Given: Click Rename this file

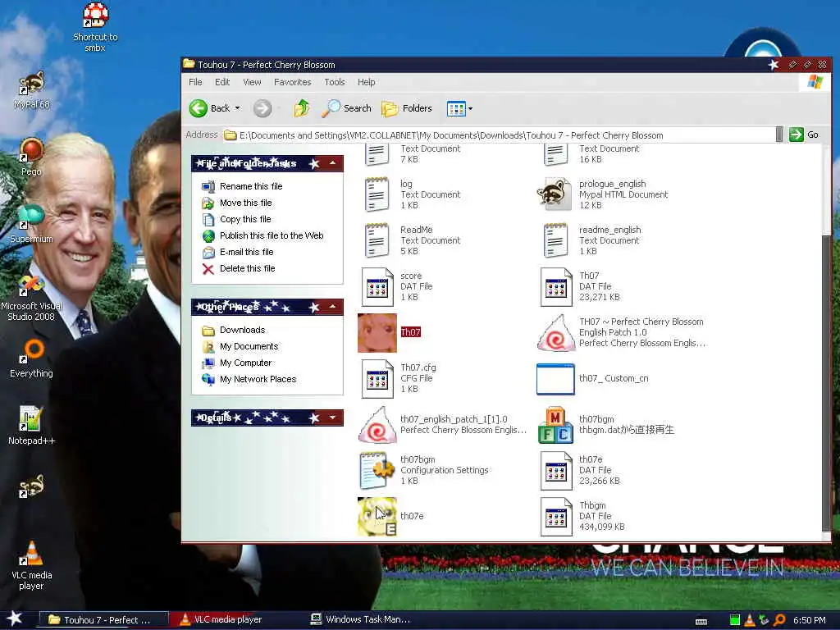Looking at the screenshot, I should (x=242, y=186).
